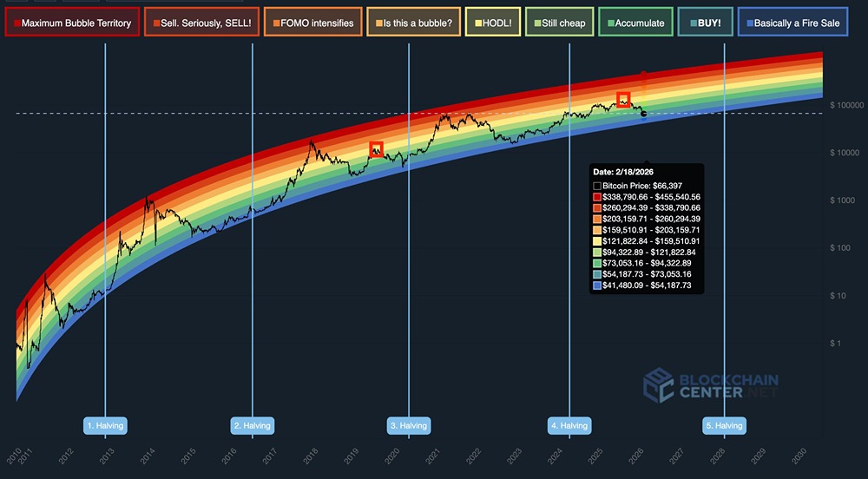Image resolution: width=868 pixels, height=479 pixels.
Task: Click the 2016 x-axis year label
Action: tap(228, 456)
